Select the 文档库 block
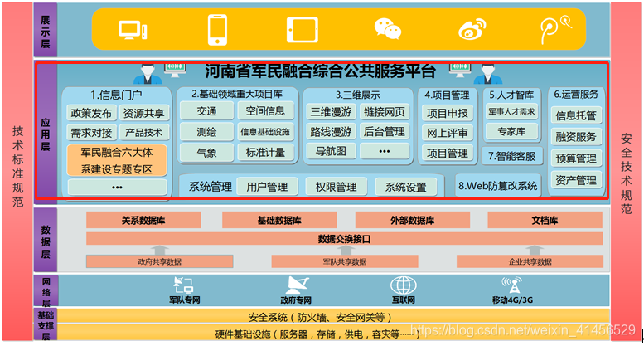 [545, 220]
